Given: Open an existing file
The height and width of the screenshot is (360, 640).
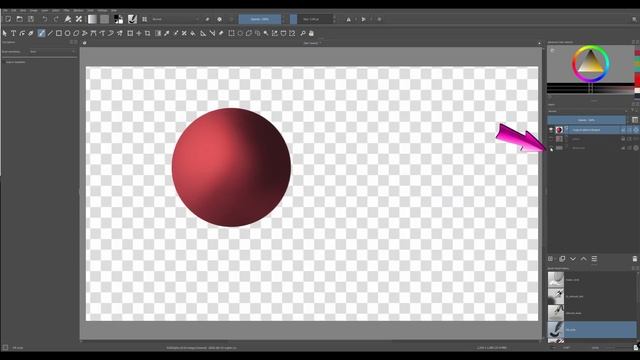Looking at the screenshot, I should point(19,19).
